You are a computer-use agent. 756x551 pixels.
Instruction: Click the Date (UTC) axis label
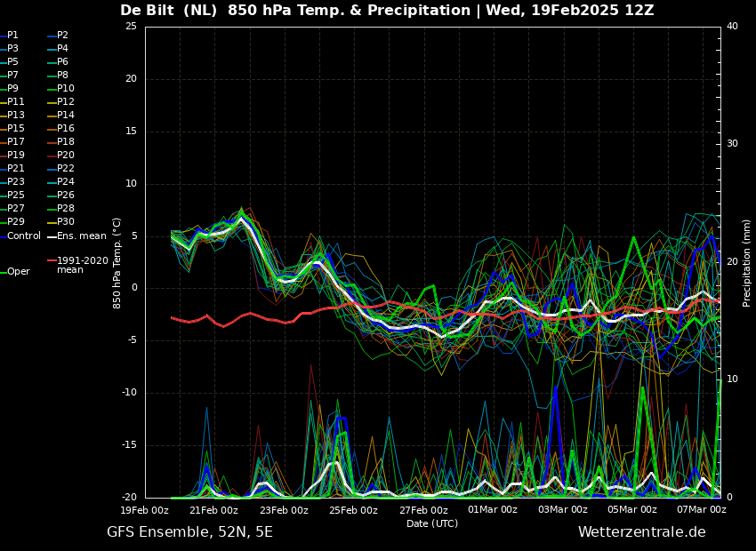coord(432,523)
